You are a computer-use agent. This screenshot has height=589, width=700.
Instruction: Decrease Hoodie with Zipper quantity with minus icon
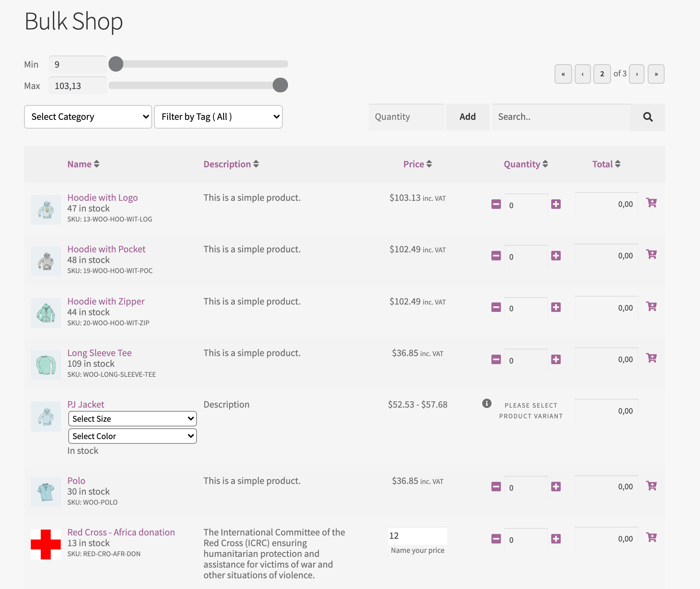click(496, 307)
